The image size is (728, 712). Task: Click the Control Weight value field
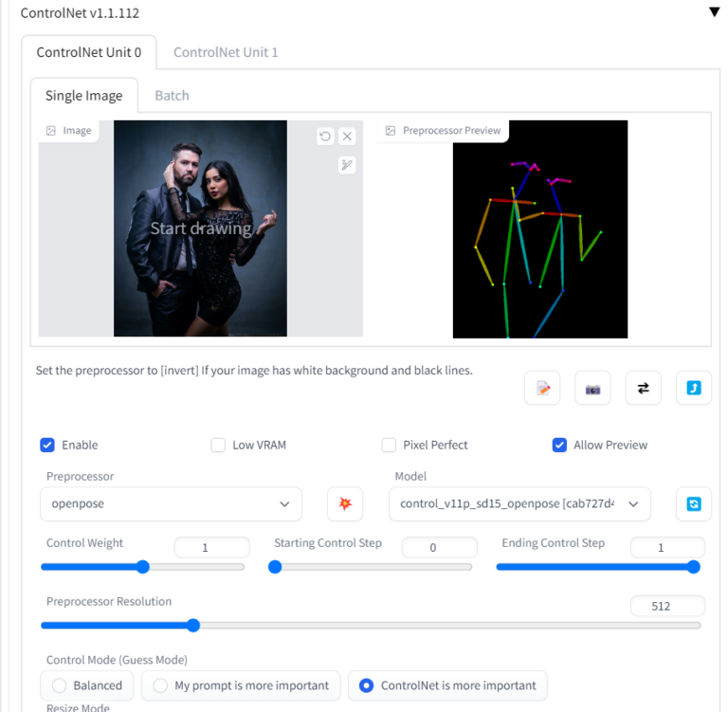(x=211, y=548)
